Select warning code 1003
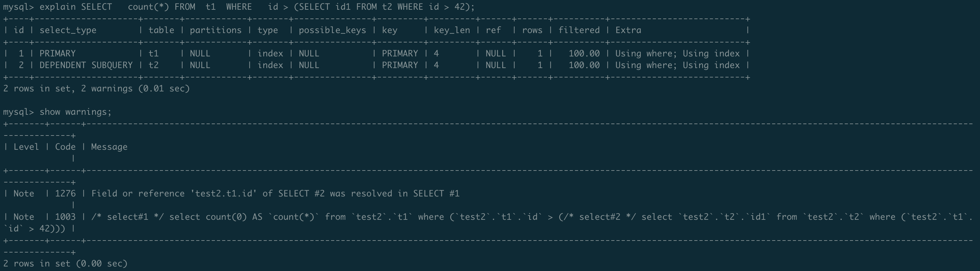 [65, 217]
